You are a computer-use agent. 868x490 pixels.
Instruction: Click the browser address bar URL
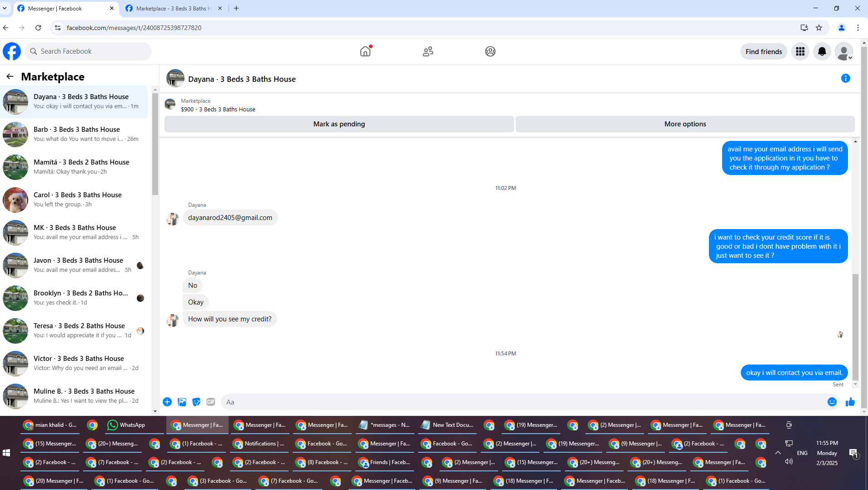134,28
